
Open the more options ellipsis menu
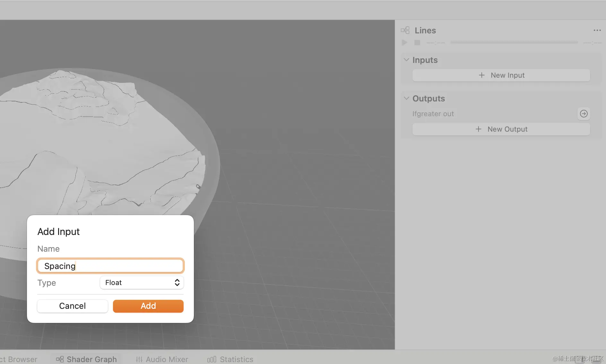coord(597,30)
